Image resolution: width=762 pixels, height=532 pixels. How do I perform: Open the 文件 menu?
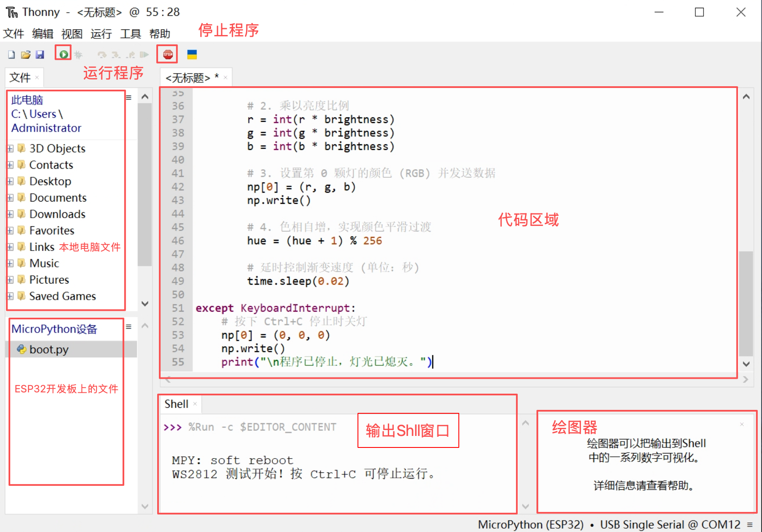pyautogui.click(x=13, y=34)
